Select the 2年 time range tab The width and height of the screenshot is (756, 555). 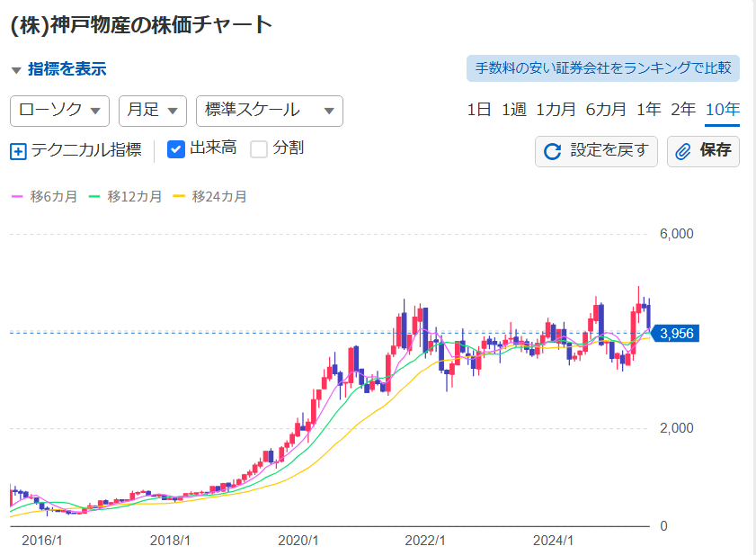point(683,110)
